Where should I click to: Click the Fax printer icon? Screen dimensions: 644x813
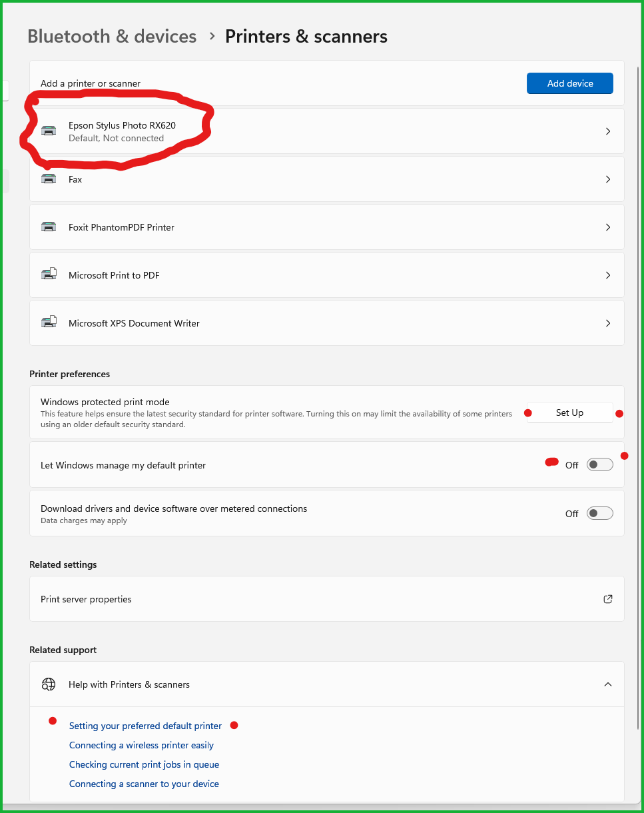(49, 179)
